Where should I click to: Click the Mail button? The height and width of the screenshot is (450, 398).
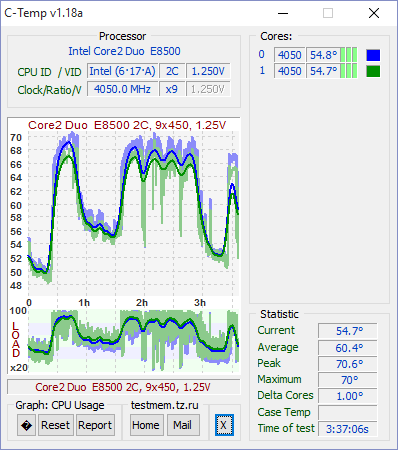(183, 425)
